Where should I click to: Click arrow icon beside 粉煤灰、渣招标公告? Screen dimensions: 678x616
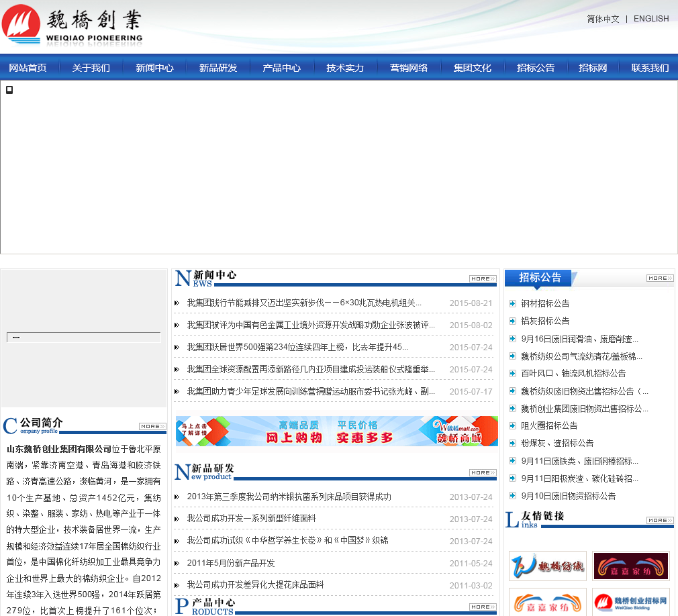[512, 443]
